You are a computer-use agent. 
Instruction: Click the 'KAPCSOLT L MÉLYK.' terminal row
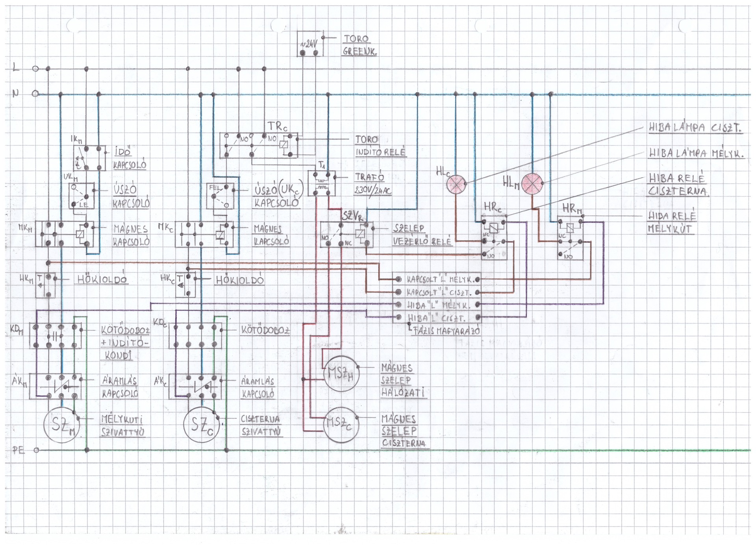[437, 280]
